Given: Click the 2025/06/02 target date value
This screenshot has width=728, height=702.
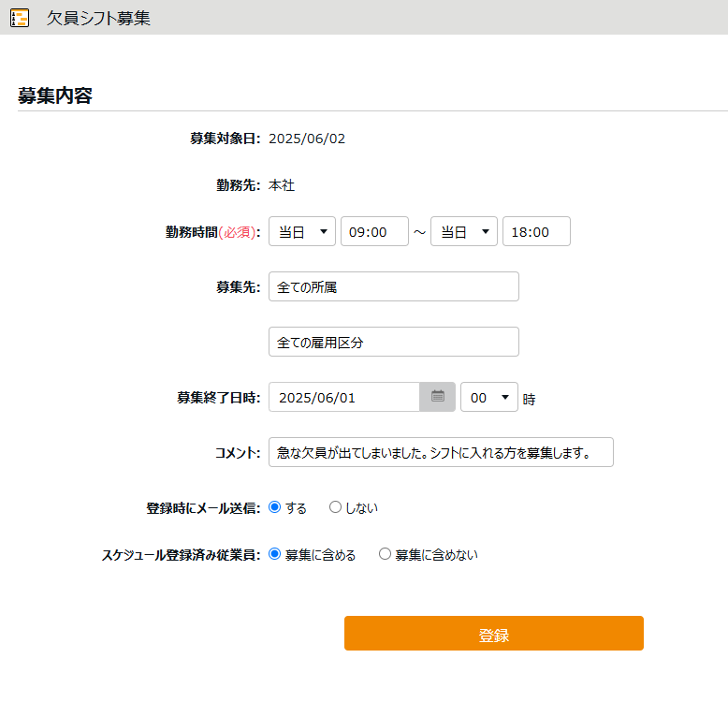Looking at the screenshot, I should (x=307, y=139).
